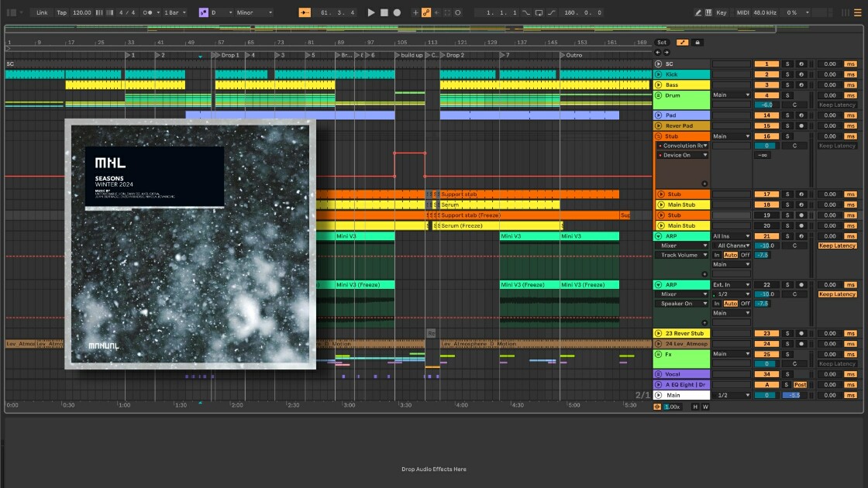Screen dimensions: 868x488
Task: Open the Speaker On parameter dropdown
Action: [683, 304]
